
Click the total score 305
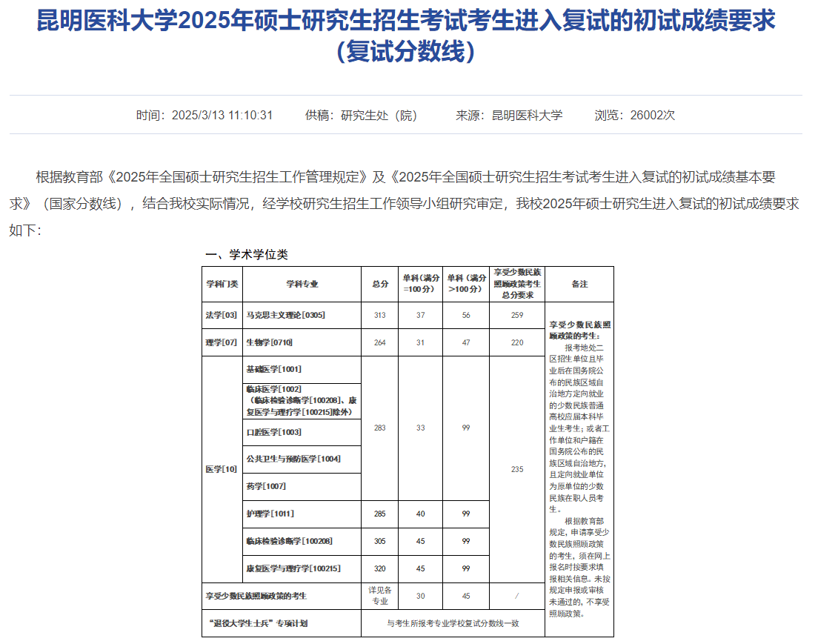click(380, 542)
